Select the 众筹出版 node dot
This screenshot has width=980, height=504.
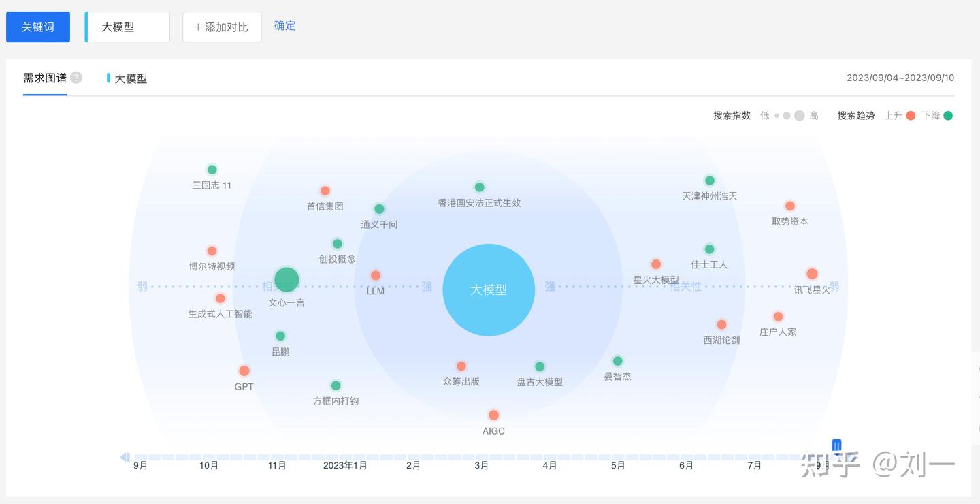tap(461, 366)
